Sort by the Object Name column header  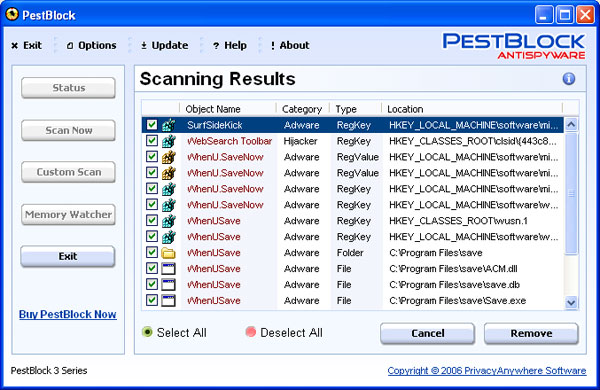pos(228,109)
